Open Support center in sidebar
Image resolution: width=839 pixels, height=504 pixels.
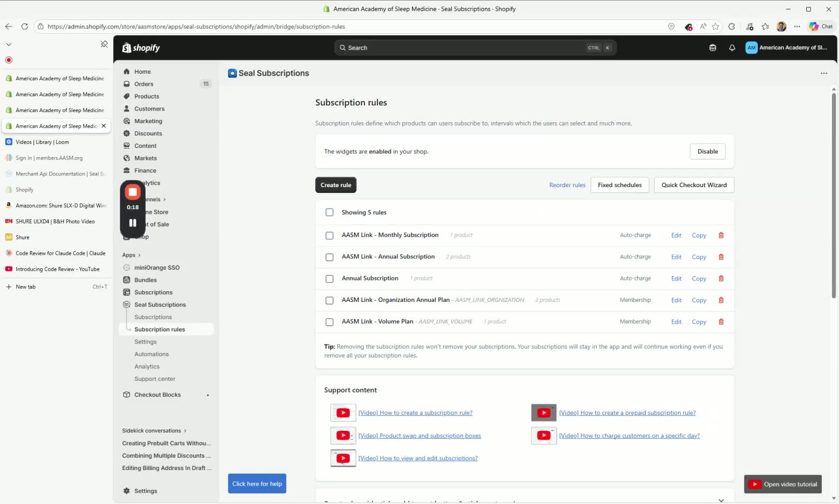click(155, 379)
